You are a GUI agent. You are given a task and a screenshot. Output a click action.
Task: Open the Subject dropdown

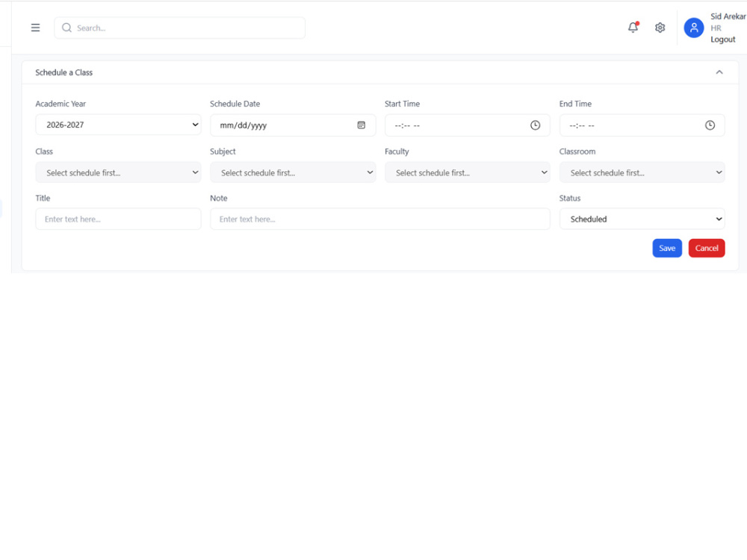(293, 172)
